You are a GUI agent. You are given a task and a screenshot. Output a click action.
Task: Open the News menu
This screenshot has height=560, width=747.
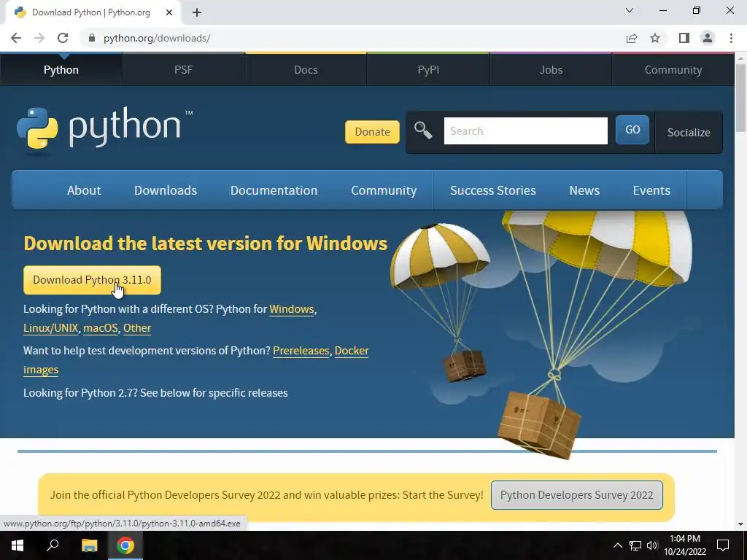tap(584, 190)
